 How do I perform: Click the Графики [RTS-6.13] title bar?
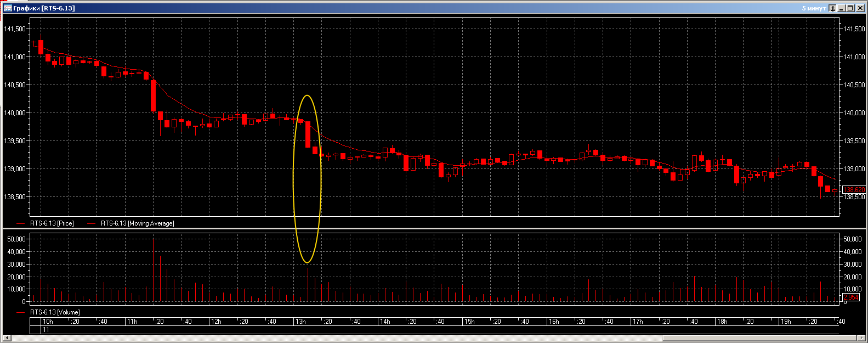tap(384, 8)
